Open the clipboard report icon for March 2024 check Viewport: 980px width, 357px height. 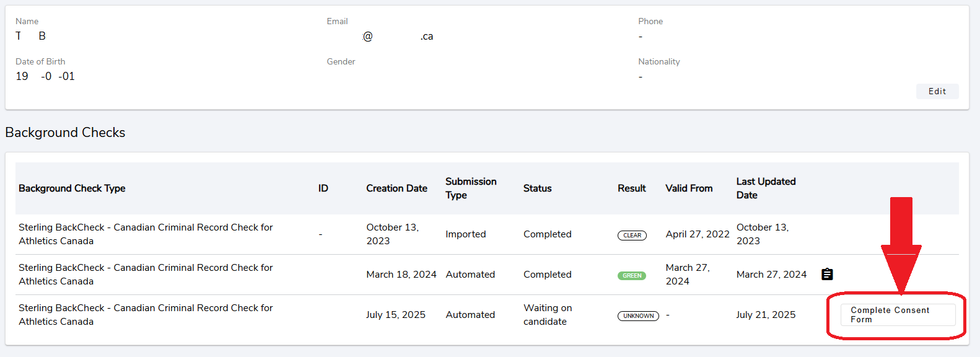pos(827,274)
